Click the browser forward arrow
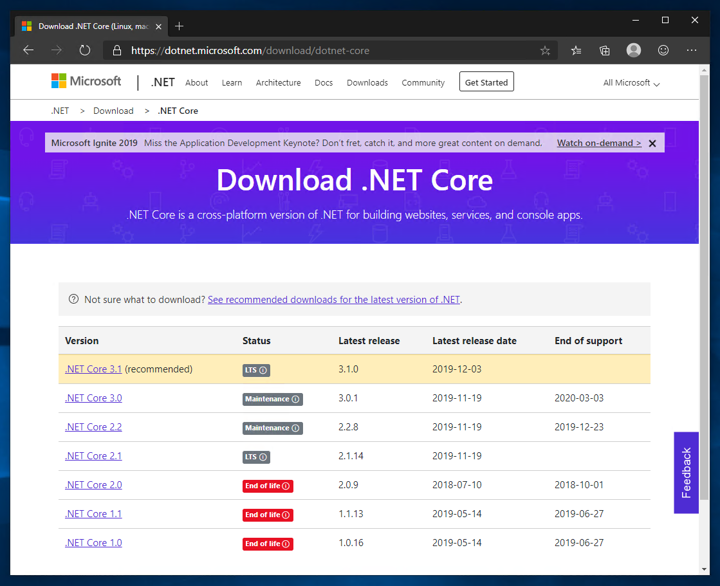The image size is (720, 586). tap(56, 50)
